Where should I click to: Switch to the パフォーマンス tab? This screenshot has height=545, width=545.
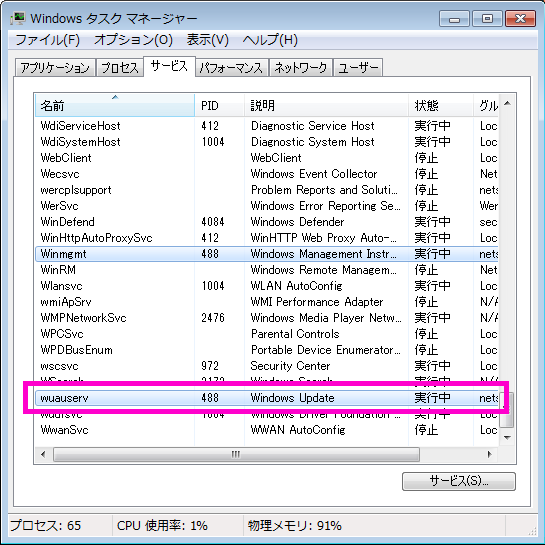[231, 67]
